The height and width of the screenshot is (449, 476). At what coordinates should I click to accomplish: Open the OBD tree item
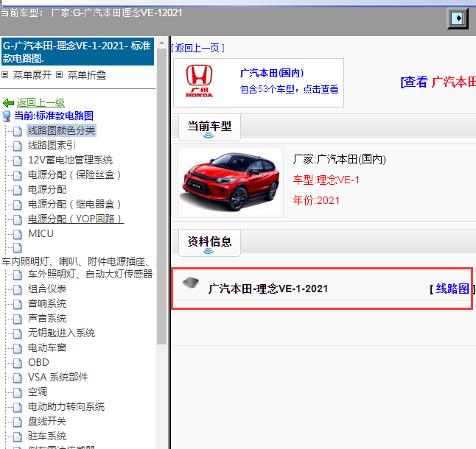[x=38, y=362]
